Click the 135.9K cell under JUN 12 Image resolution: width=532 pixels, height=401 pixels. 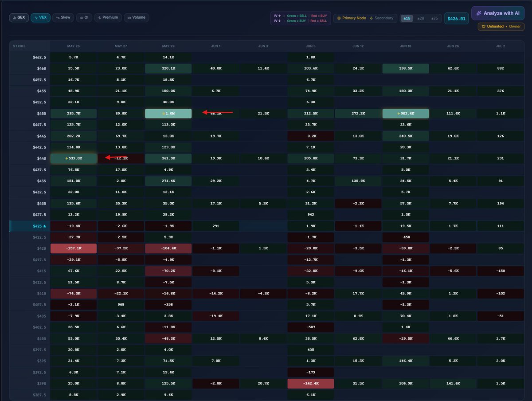358,181
